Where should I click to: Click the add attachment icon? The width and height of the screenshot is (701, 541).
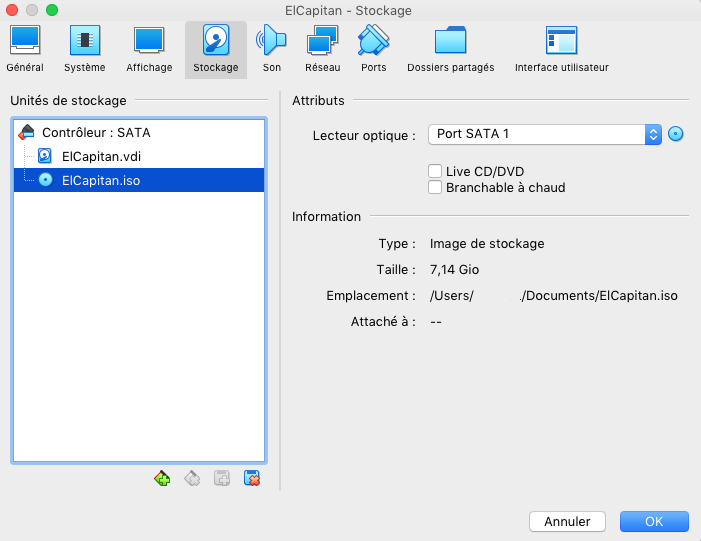222,478
